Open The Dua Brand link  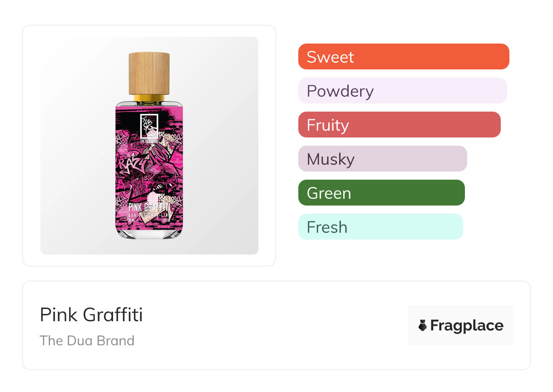(87, 340)
